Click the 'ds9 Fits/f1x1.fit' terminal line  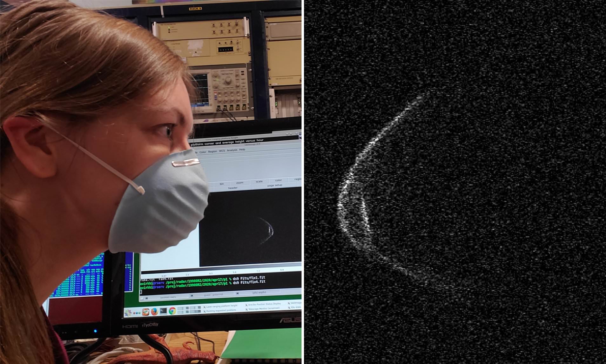249,278
